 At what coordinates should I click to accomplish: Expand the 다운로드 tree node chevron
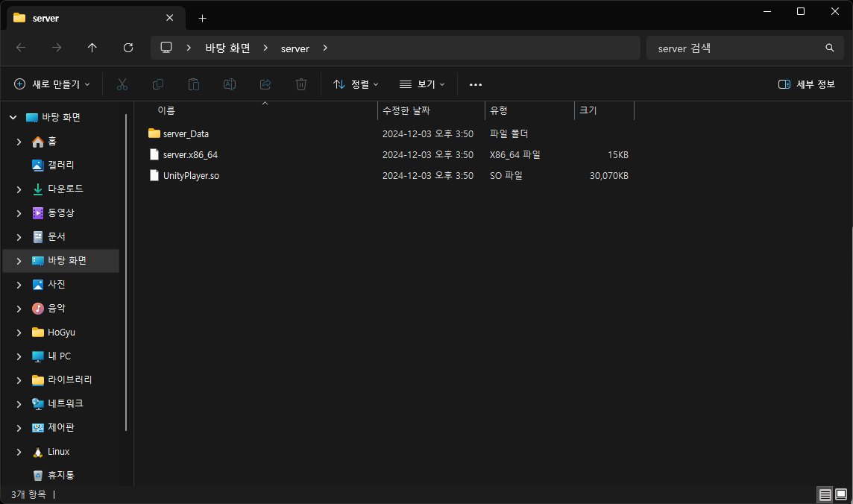(19, 189)
